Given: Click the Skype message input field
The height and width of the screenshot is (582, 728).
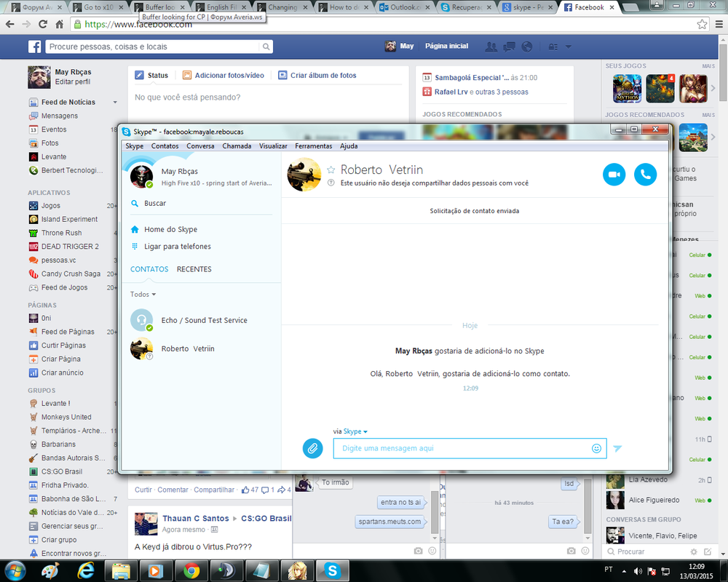Looking at the screenshot, I should point(462,448).
